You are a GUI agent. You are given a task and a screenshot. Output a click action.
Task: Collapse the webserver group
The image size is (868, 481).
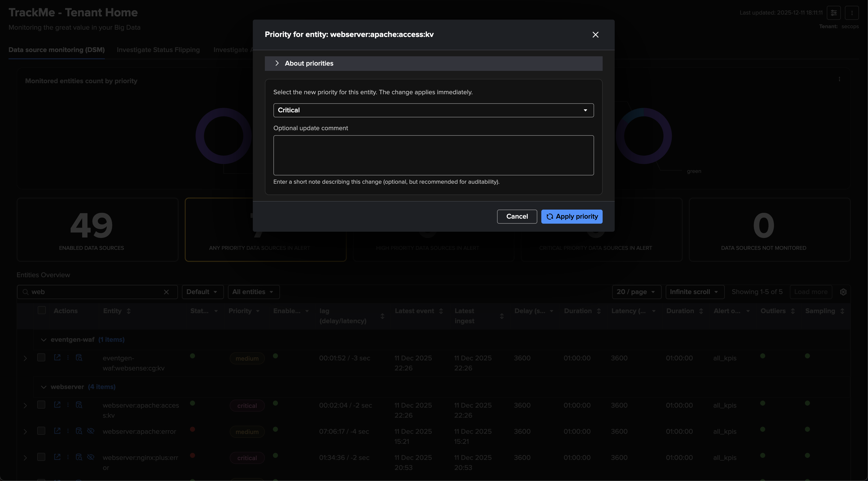(x=43, y=387)
